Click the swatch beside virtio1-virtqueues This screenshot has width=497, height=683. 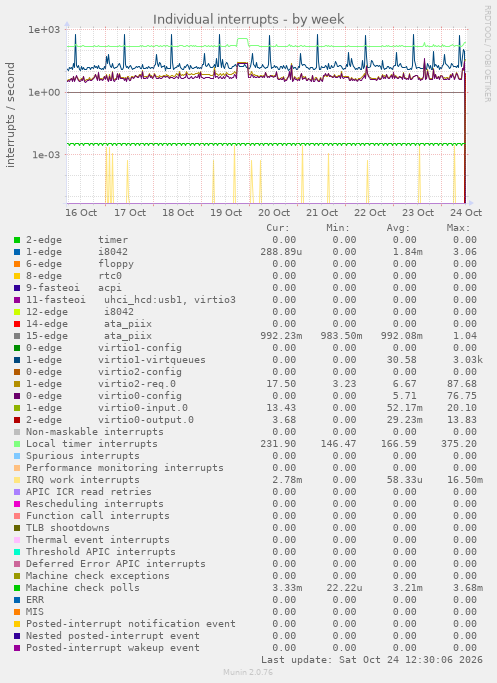point(17,360)
